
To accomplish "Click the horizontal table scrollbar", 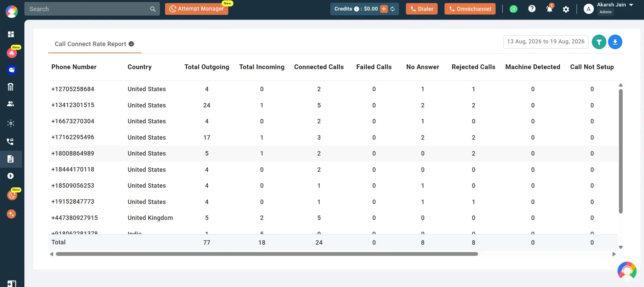I will coord(267,254).
